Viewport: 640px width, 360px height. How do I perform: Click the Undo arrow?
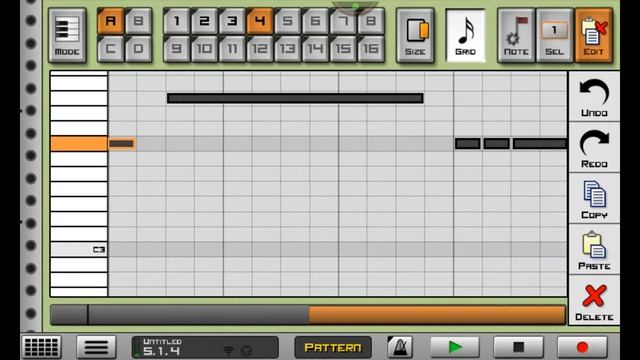[594, 97]
